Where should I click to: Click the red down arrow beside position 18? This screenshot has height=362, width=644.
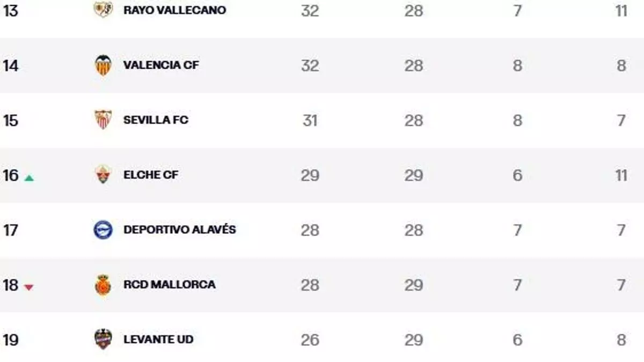(x=28, y=287)
